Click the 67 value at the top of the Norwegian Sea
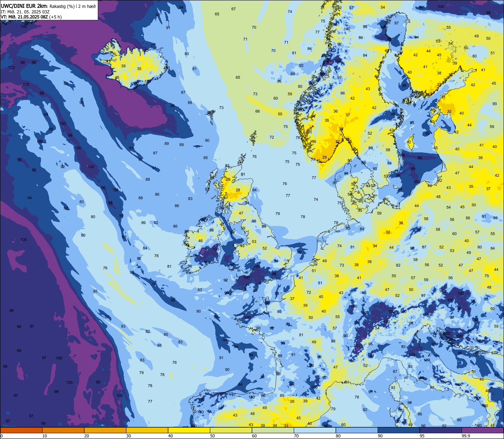 [233, 9]
